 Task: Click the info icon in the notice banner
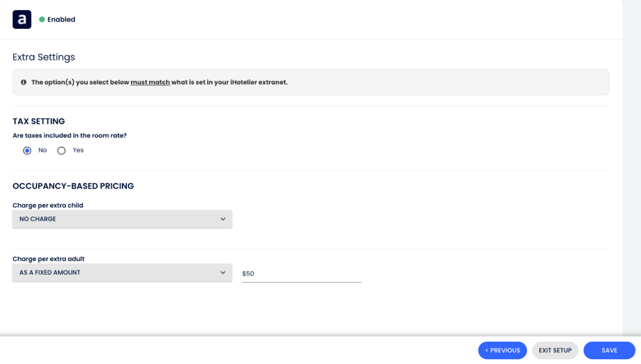[23, 82]
